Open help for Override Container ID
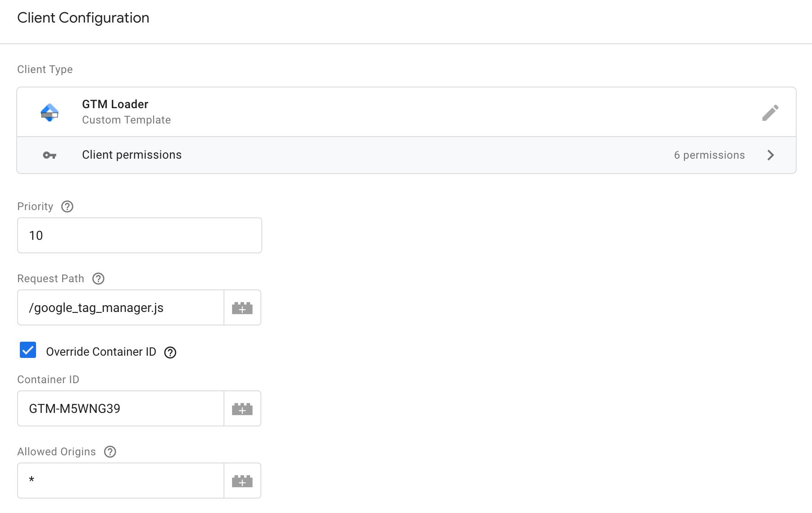This screenshot has height=513, width=812. (170, 352)
